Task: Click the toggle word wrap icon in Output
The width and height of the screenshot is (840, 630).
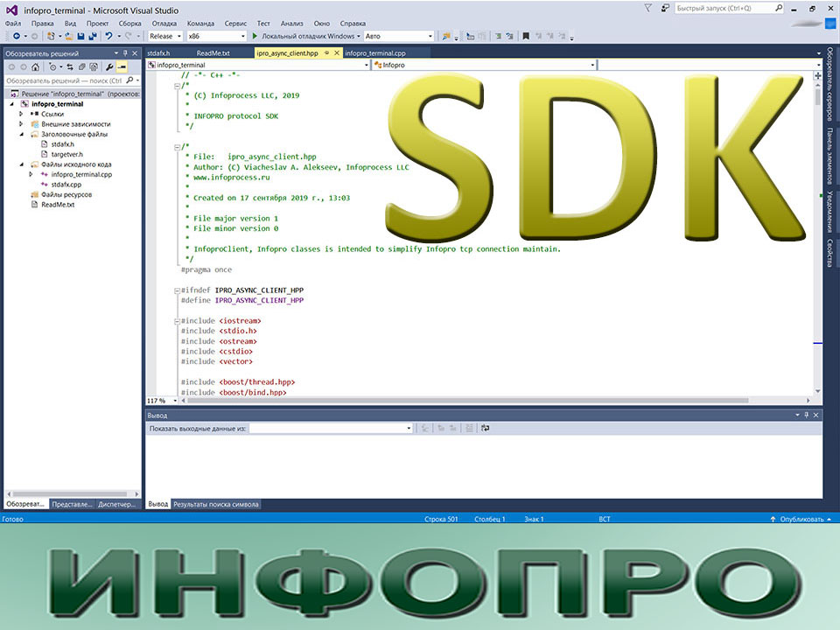Action: [485, 428]
